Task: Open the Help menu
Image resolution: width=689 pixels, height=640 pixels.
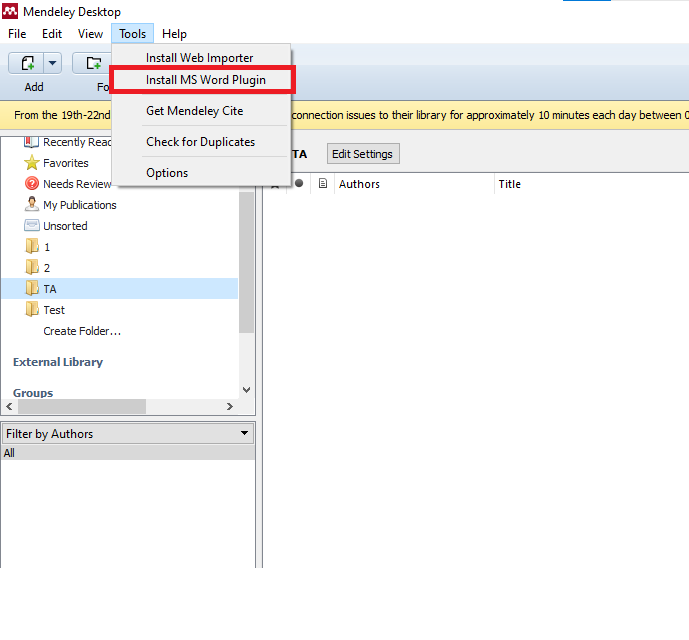Action: [x=174, y=34]
